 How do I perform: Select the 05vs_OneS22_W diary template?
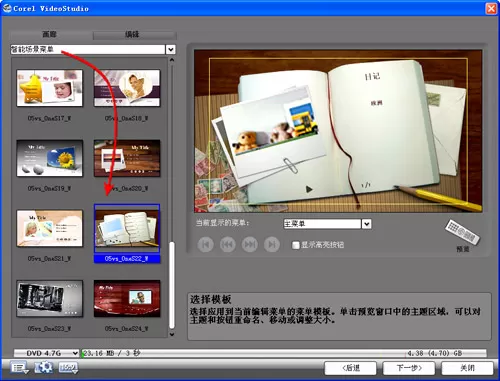[127, 228]
